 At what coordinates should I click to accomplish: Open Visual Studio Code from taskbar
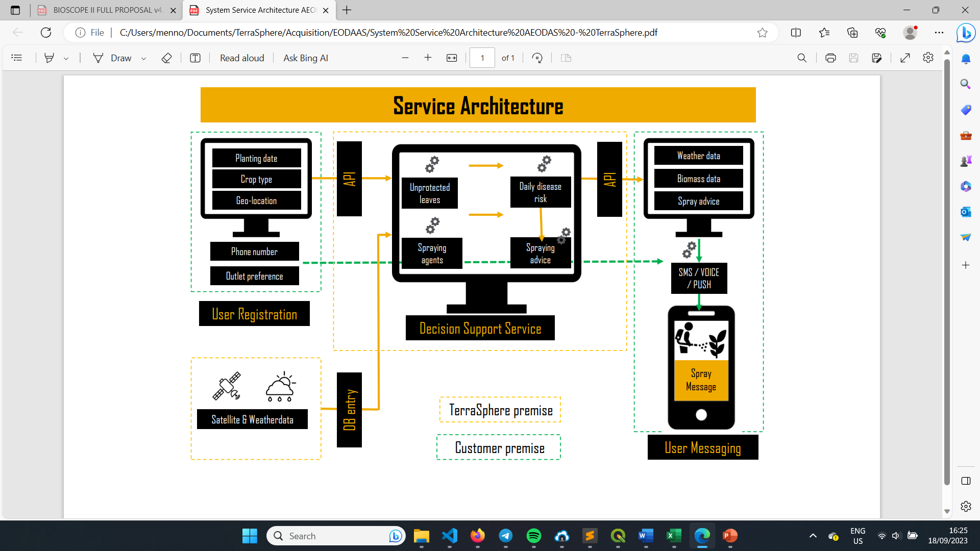point(449,536)
